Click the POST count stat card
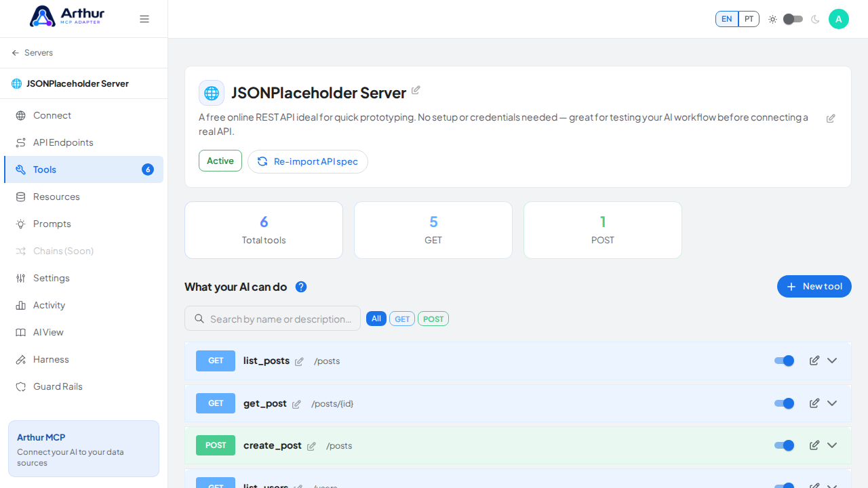868x488 pixels. (603, 230)
